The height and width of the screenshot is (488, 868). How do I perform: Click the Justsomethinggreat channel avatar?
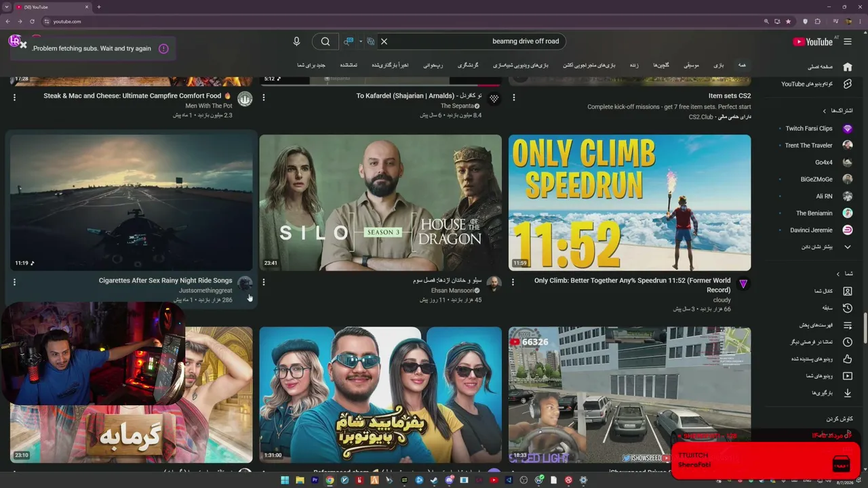click(x=245, y=283)
